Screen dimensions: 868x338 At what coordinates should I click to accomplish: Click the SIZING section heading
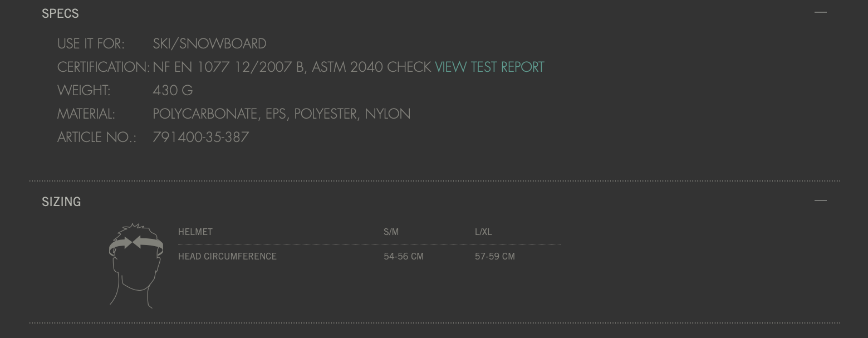pos(61,202)
